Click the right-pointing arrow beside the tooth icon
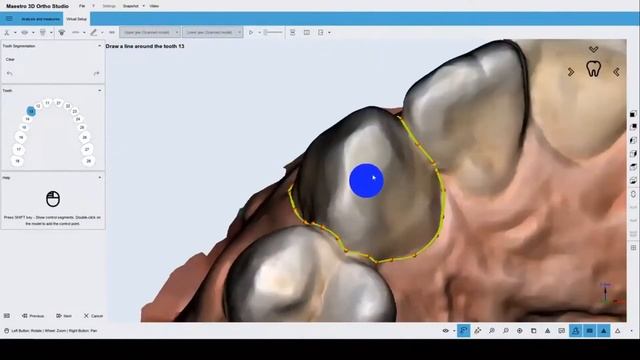Screen dimensions: 640x360 click(571, 72)
